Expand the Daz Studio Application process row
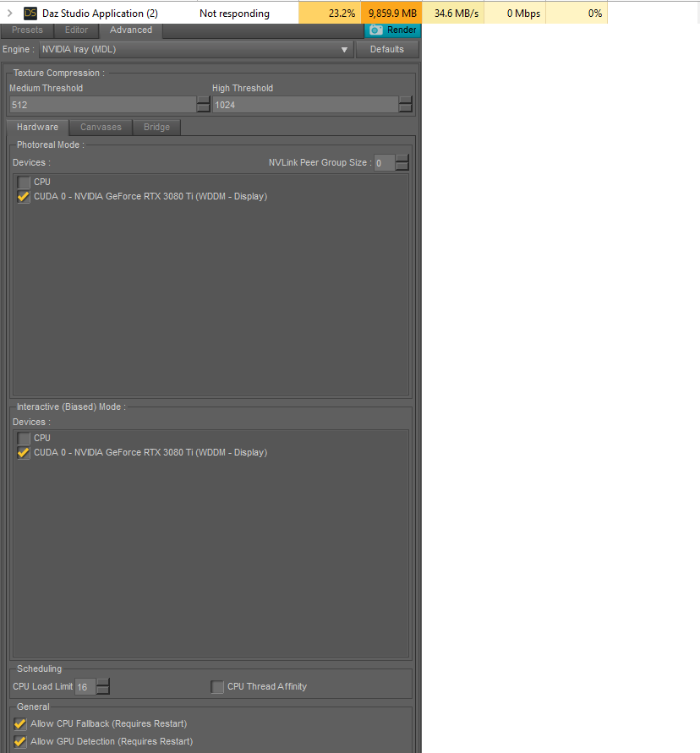The width and height of the screenshot is (700, 753). pos(9,14)
